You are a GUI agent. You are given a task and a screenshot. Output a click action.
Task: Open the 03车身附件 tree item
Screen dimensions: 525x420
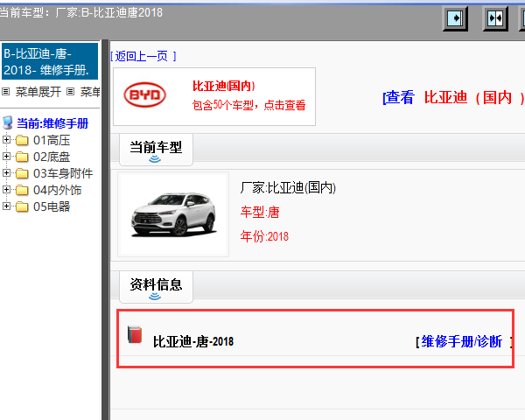(63, 173)
